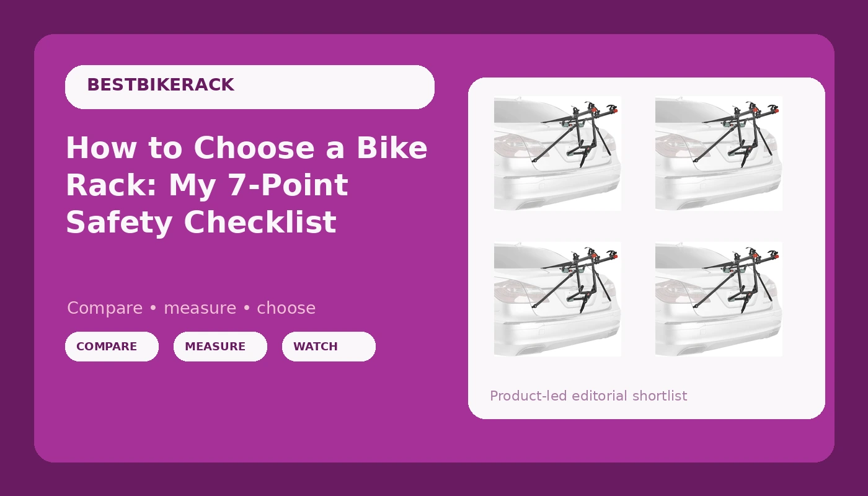This screenshot has width=868, height=496.
Task: Open the top-right bike rack thumbnail
Action: point(719,153)
